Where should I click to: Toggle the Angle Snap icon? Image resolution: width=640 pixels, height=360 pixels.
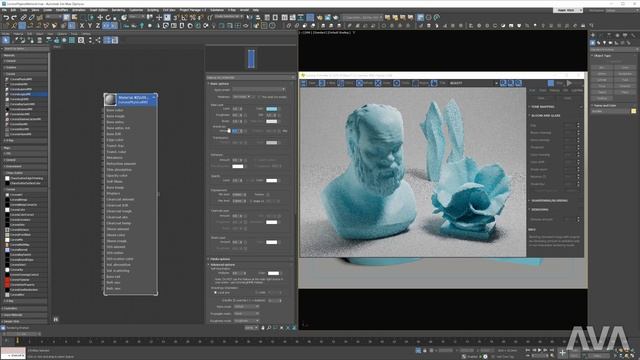point(184,18)
